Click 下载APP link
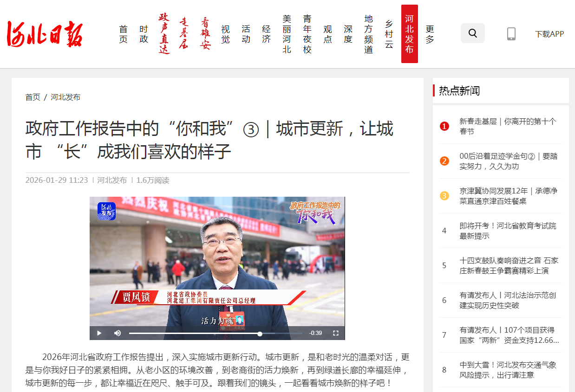 (549, 34)
